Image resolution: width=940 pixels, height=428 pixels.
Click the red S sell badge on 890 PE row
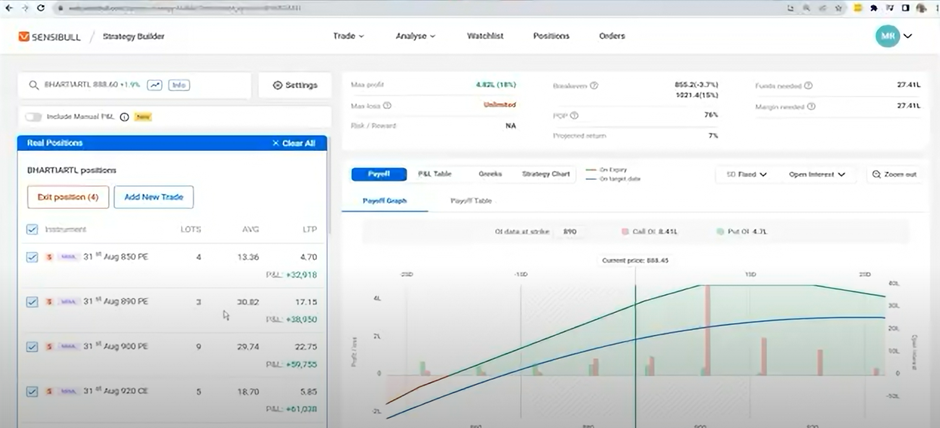[50, 302]
